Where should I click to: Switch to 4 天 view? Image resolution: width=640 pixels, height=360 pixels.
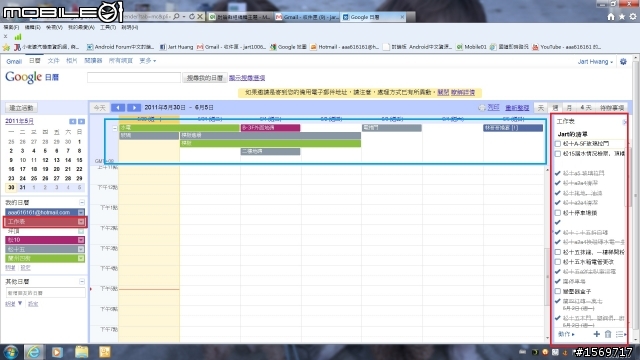(x=586, y=108)
